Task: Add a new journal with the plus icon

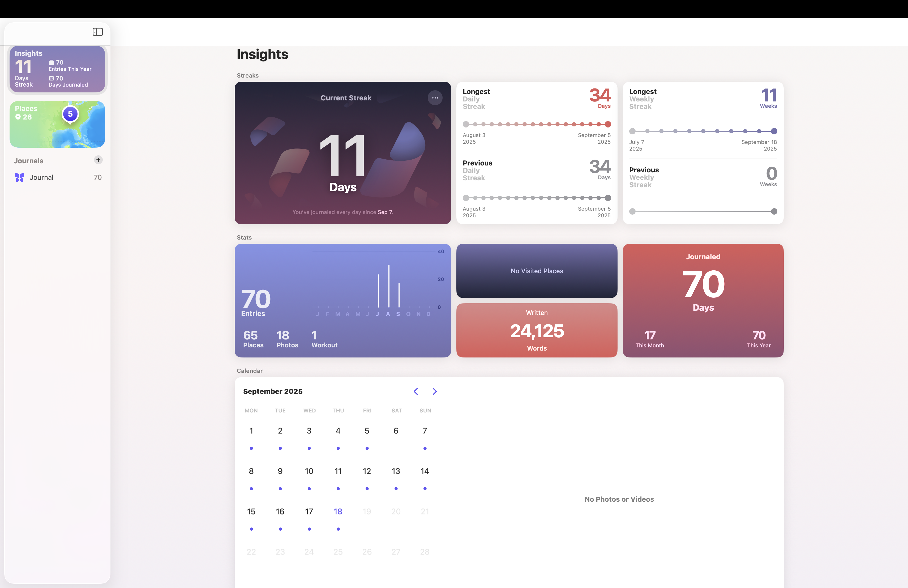Action: point(98,160)
